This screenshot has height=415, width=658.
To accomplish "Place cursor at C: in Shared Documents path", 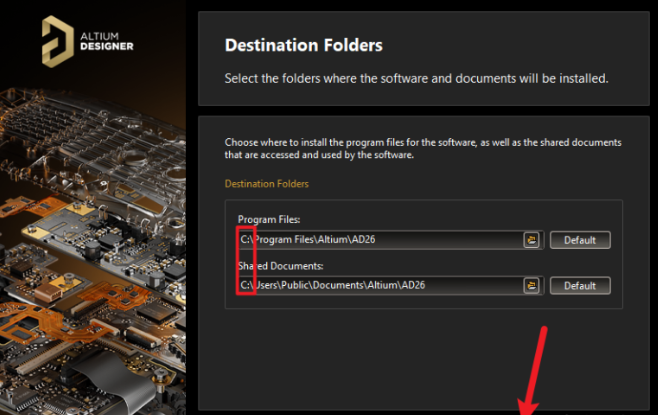I will coord(246,286).
